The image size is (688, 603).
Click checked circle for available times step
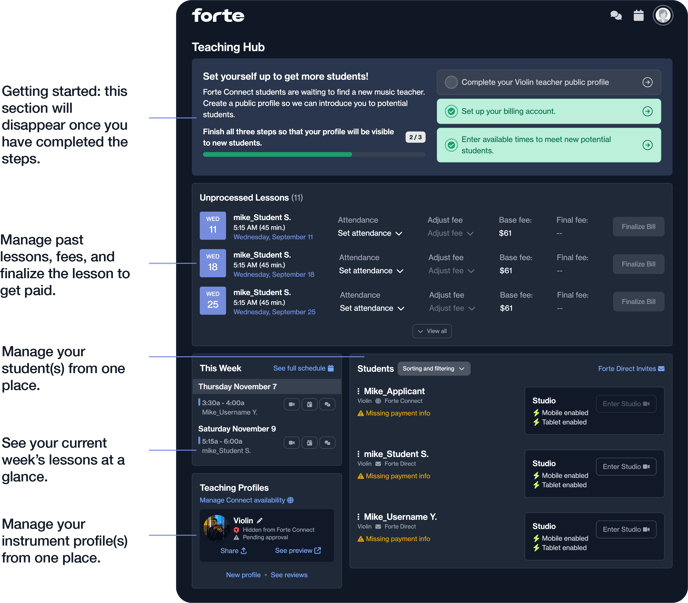[x=452, y=145]
